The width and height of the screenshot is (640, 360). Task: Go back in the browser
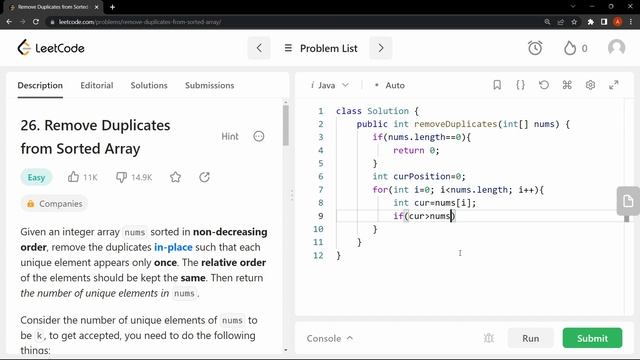coord(9,22)
